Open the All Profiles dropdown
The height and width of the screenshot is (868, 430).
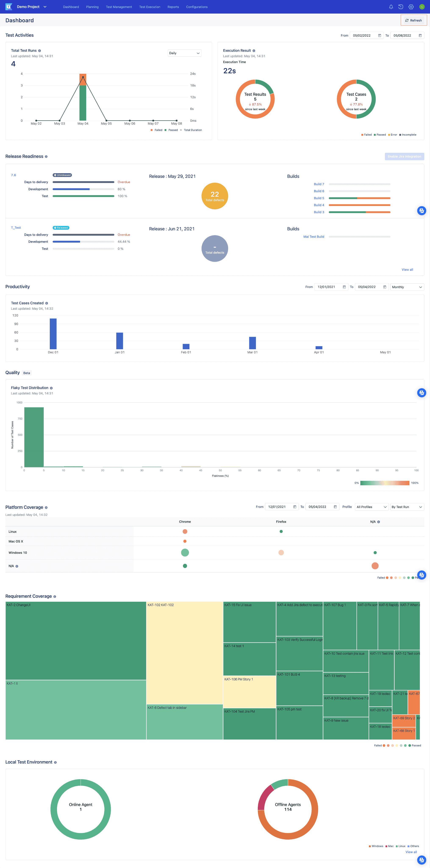tap(371, 507)
